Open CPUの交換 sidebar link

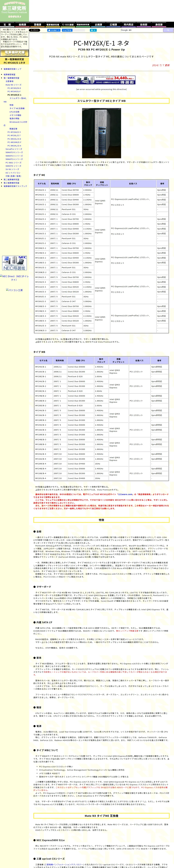[x=14, y=112]
